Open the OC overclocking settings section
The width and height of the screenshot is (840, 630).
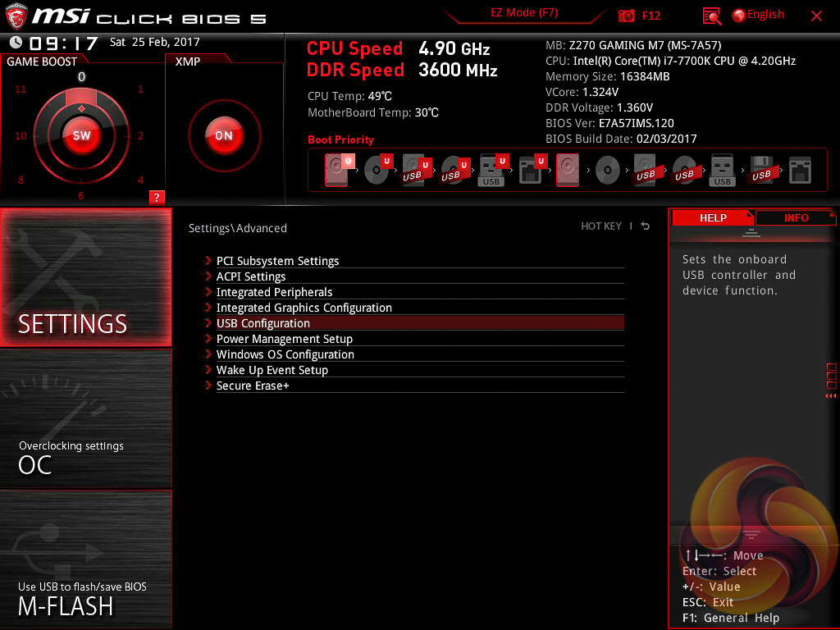pos(85,419)
